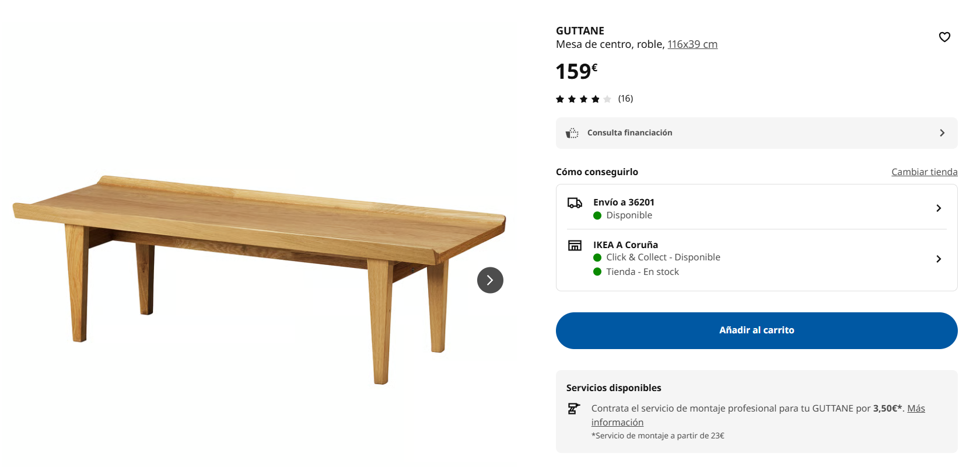Expand IKEA A Coruña store details chevron
Image resolution: width=980 pixels, height=467 pixels.
939,259
